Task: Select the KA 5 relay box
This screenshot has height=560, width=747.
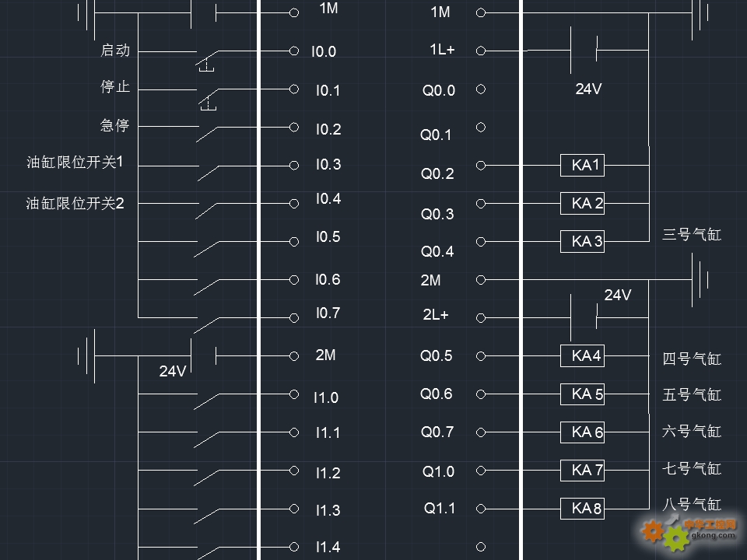Action: 582,394
